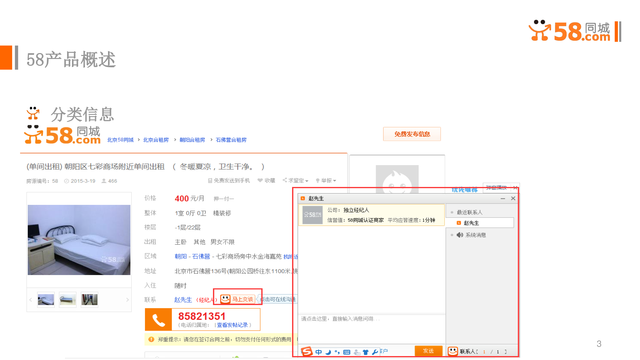
Task: Click the chat window title icon beside 赵先生
Action: (303, 198)
